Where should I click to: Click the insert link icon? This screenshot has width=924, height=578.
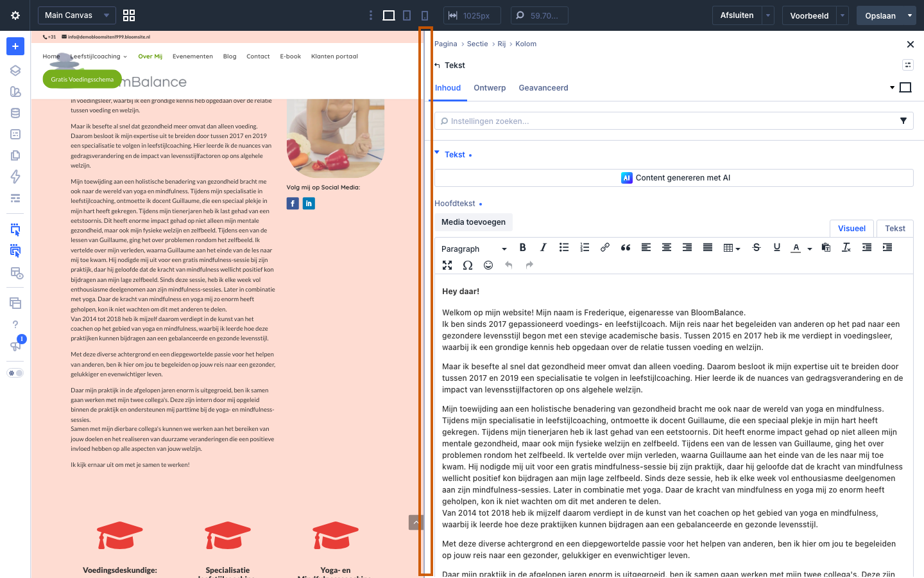(x=604, y=248)
